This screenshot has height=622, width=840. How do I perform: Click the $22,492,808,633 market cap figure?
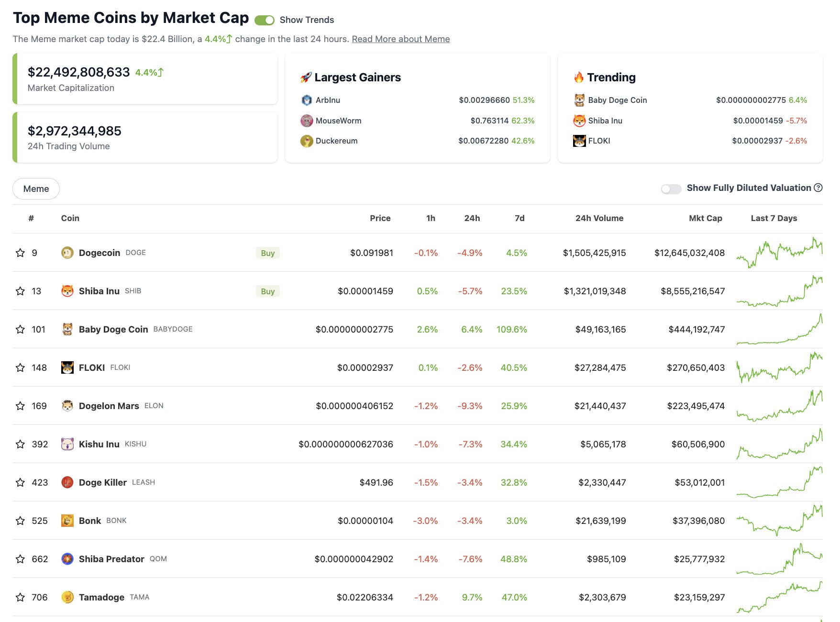click(78, 72)
